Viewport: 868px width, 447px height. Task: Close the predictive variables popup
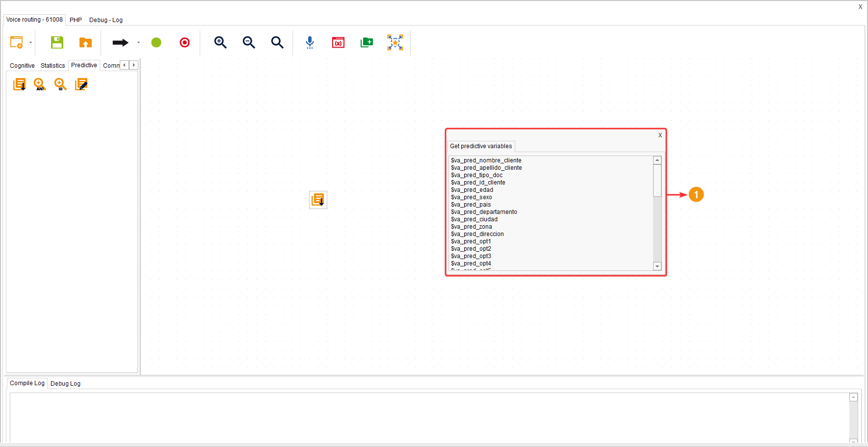660,135
